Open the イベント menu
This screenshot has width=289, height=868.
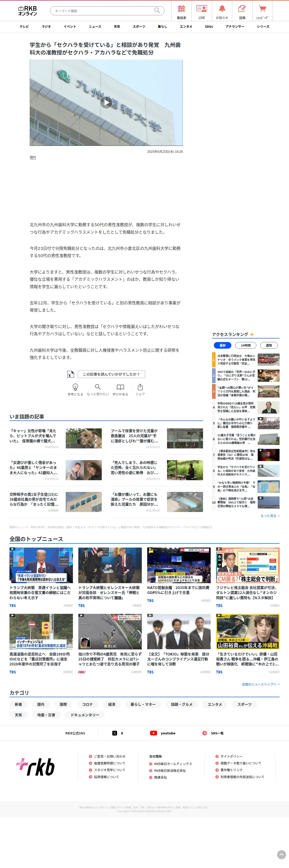[x=70, y=27]
